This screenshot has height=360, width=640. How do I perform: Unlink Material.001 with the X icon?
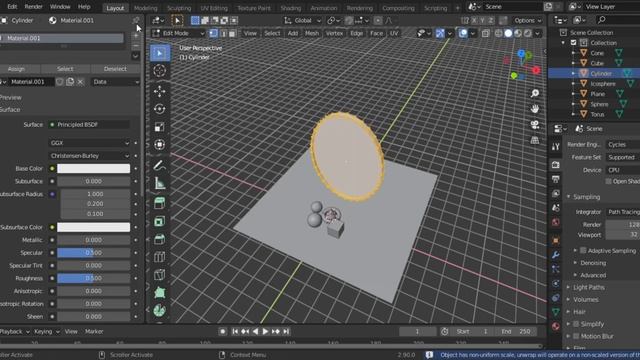pyautogui.click(x=80, y=82)
